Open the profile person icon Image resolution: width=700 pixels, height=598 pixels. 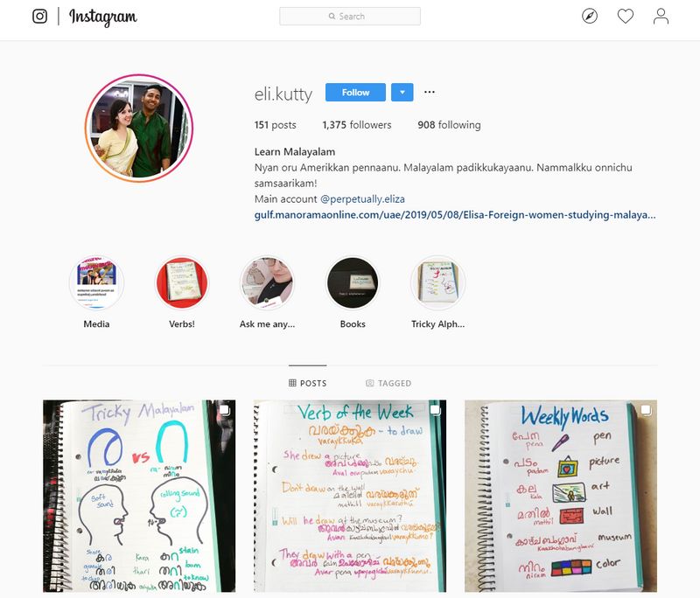[x=661, y=17]
